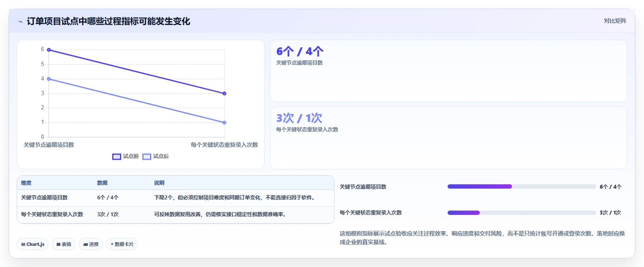
Task: Click the y-axis tick label 0
Action: coord(43,137)
